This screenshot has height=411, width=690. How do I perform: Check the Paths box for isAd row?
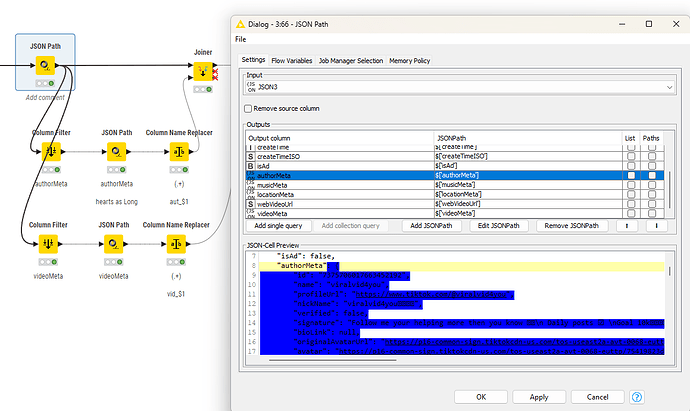pyautogui.click(x=652, y=165)
